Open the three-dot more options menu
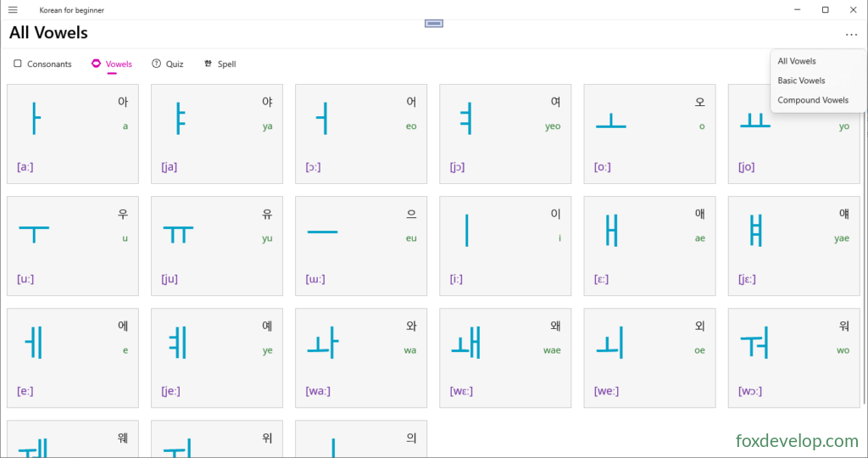The image size is (868, 458). tap(851, 34)
